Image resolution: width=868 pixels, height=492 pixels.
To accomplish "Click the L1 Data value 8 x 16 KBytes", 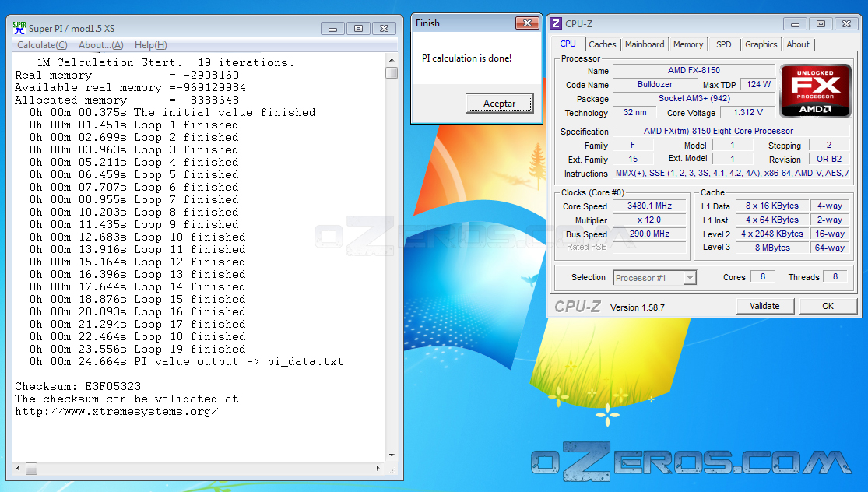I will (x=771, y=206).
